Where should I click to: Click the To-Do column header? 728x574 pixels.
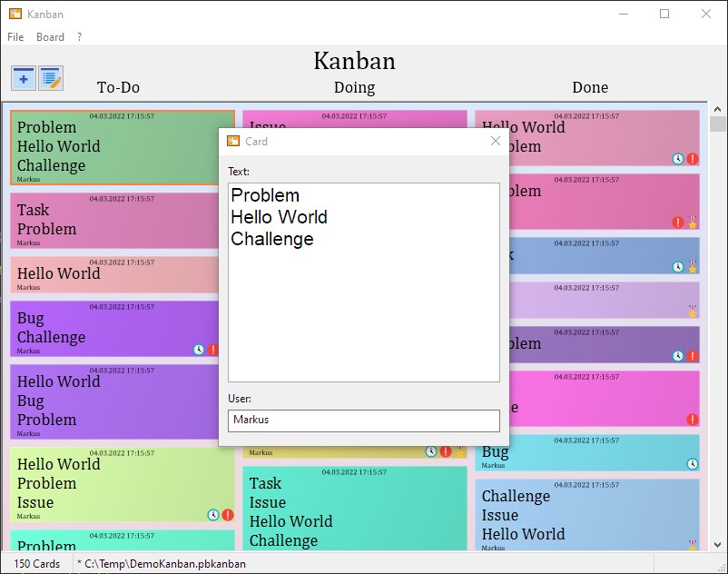pos(118,87)
